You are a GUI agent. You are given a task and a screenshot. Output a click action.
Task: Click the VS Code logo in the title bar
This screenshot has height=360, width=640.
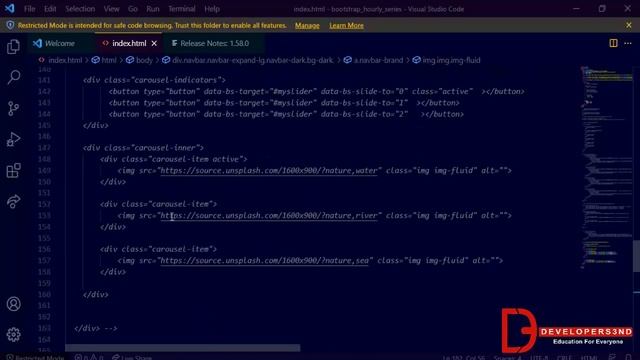(9, 9)
